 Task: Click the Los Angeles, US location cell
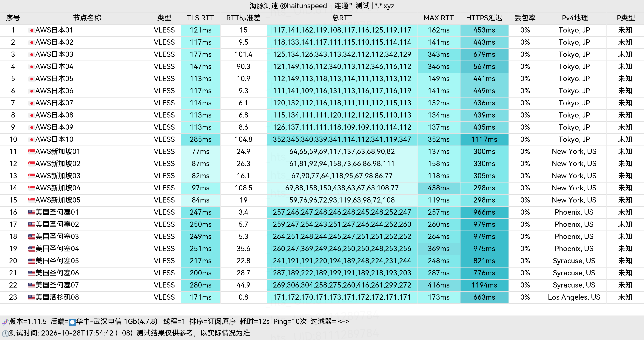point(574,297)
